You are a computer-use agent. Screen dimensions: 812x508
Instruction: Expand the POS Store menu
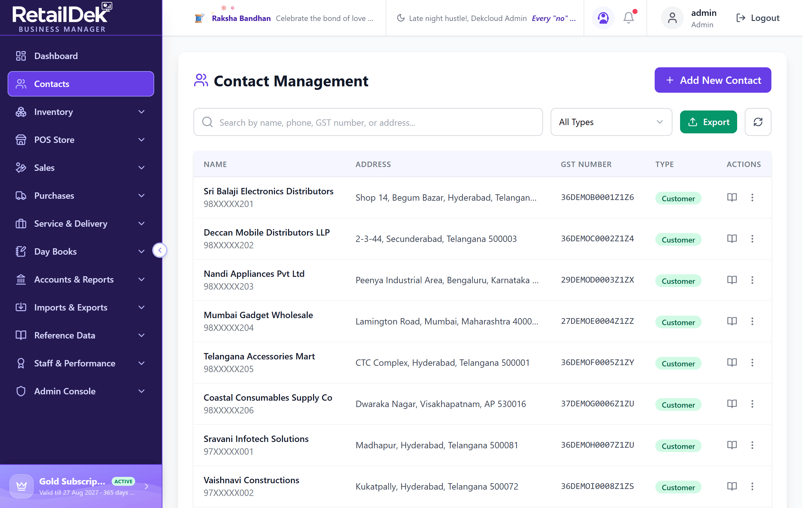coord(81,140)
